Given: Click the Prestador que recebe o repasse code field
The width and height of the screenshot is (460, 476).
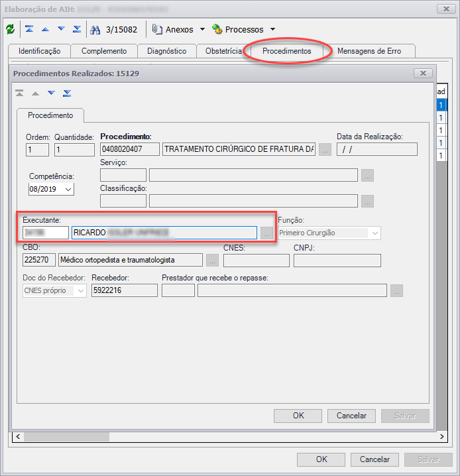Looking at the screenshot, I should tap(178, 290).
